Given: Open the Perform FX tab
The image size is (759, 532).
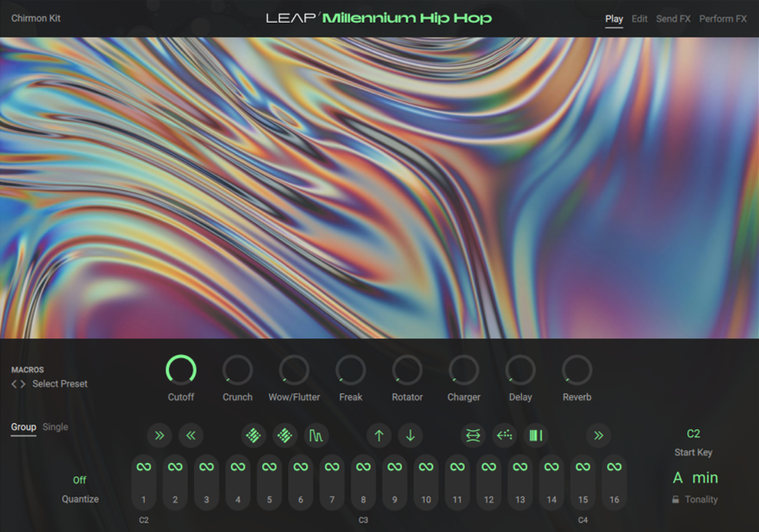Looking at the screenshot, I should [x=722, y=19].
